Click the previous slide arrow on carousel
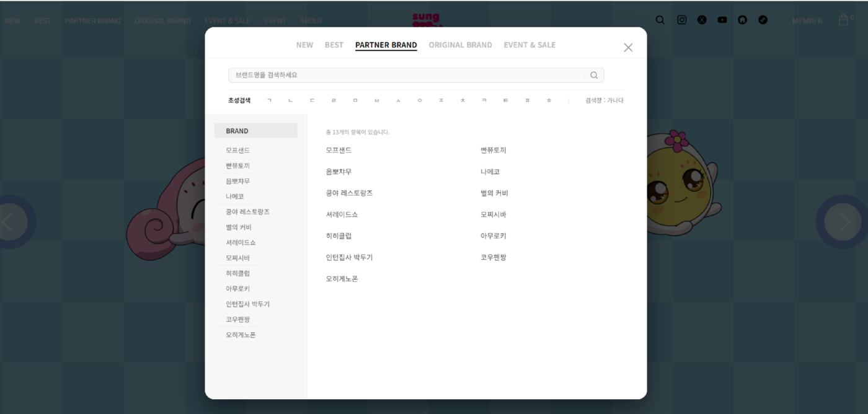 tap(9, 222)
